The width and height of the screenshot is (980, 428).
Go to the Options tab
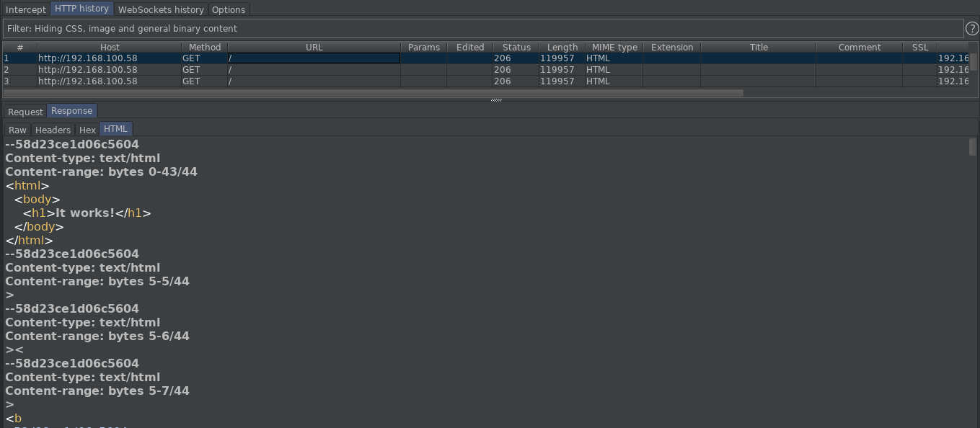pyautogui.click(x=229, y=10)
